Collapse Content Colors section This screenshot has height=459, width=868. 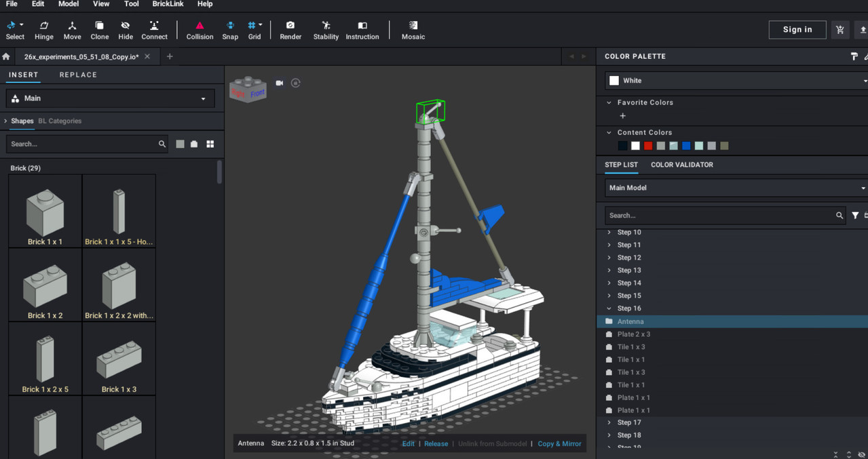pyautogui.click(x=609, y=132)
